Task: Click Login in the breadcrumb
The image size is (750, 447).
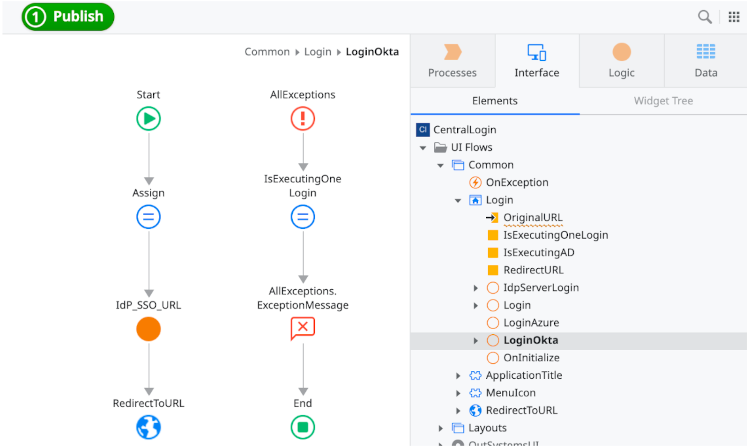Action: (318, 52)
